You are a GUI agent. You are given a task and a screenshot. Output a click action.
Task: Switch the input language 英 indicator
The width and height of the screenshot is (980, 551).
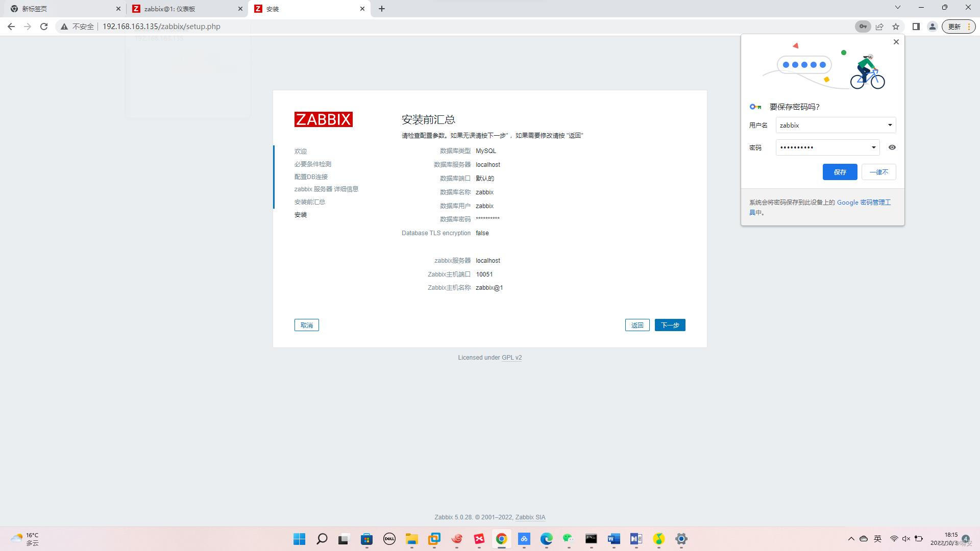pos(878,539)
